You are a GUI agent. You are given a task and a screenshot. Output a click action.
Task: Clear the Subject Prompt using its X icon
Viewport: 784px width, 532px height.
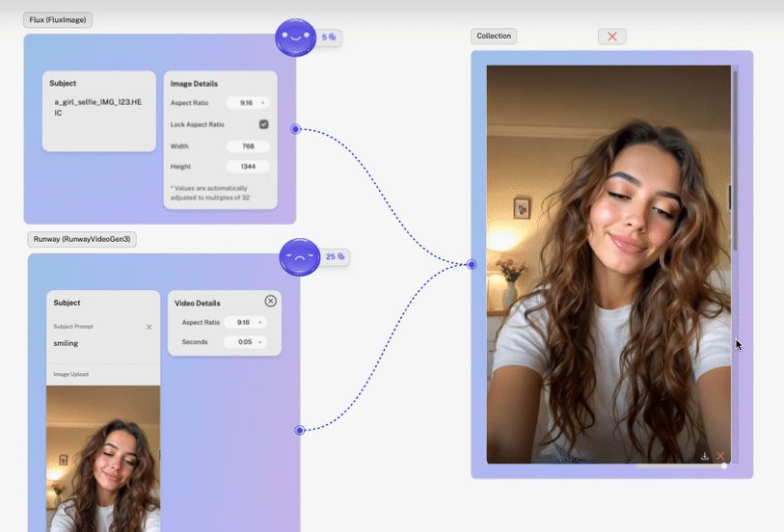click(x=149, y=327)
